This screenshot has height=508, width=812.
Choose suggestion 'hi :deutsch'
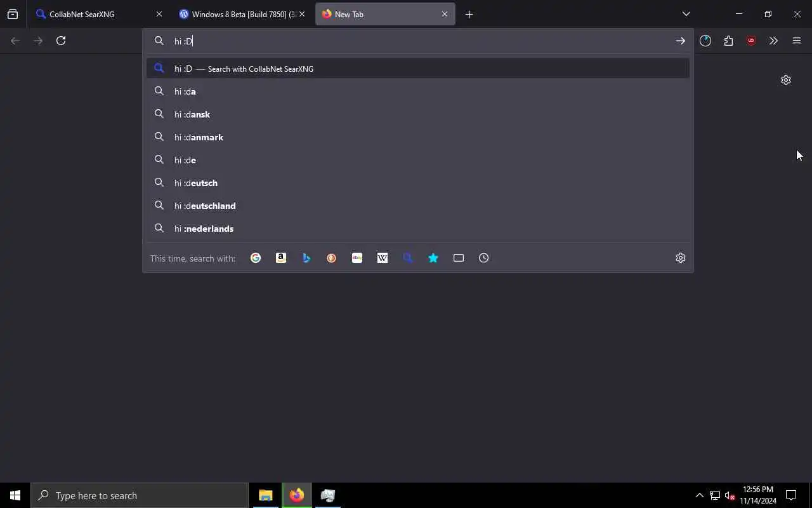pyautogui.click(x=418, y=183)
